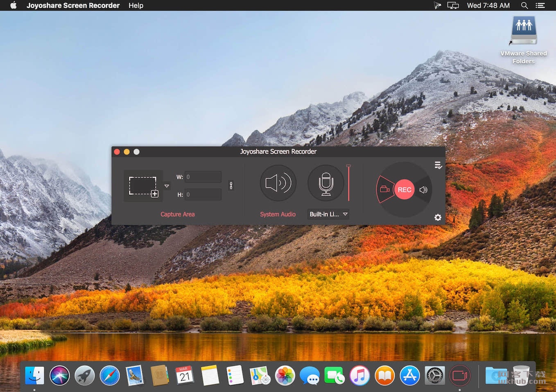Screen dimensions: 556x392
Task: Open App Store from the Dock
Action: [x=410, y=375]
